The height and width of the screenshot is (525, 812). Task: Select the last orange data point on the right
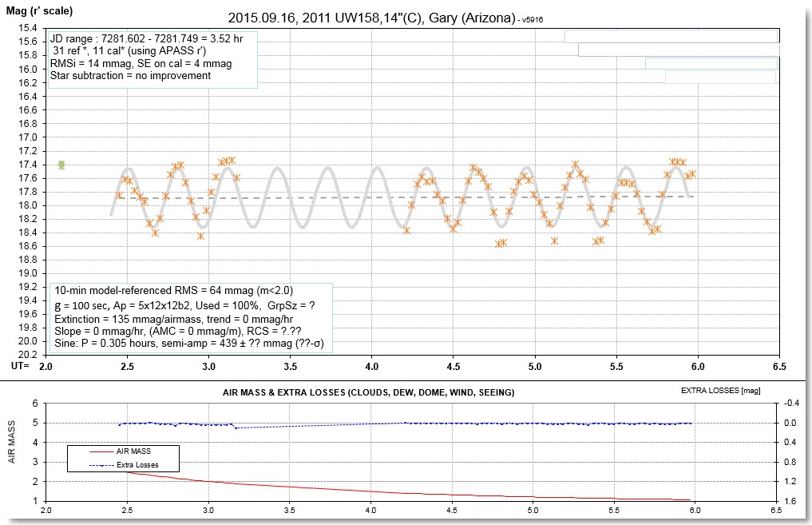(692, 173)
